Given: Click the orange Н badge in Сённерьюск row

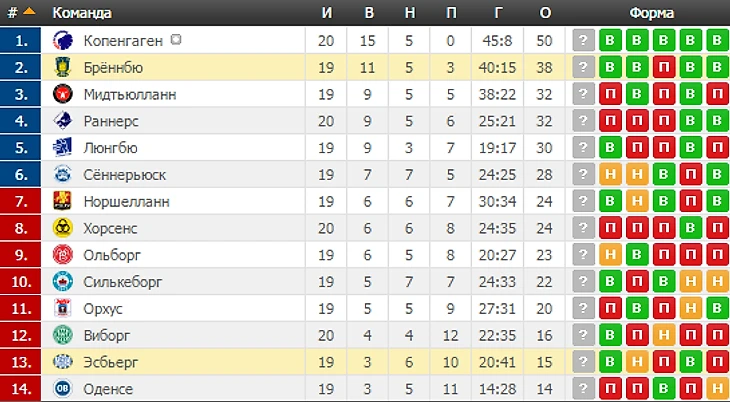Looking at the screenshot, I should (610, 175).
